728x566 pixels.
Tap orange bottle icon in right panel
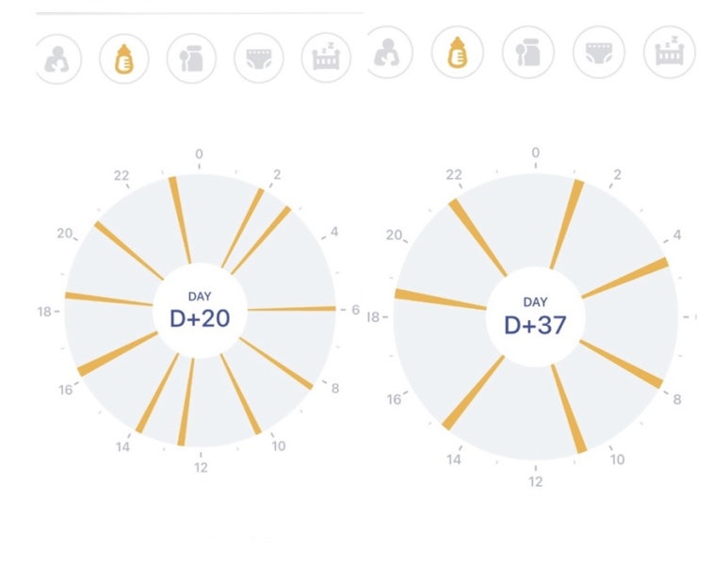pos(458,52)
